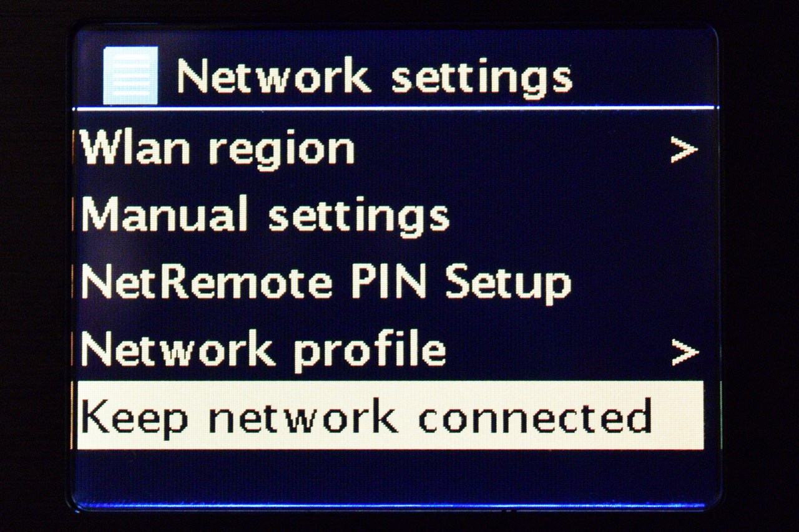
Task: Open Manual settings
Action: coord(389,216)
